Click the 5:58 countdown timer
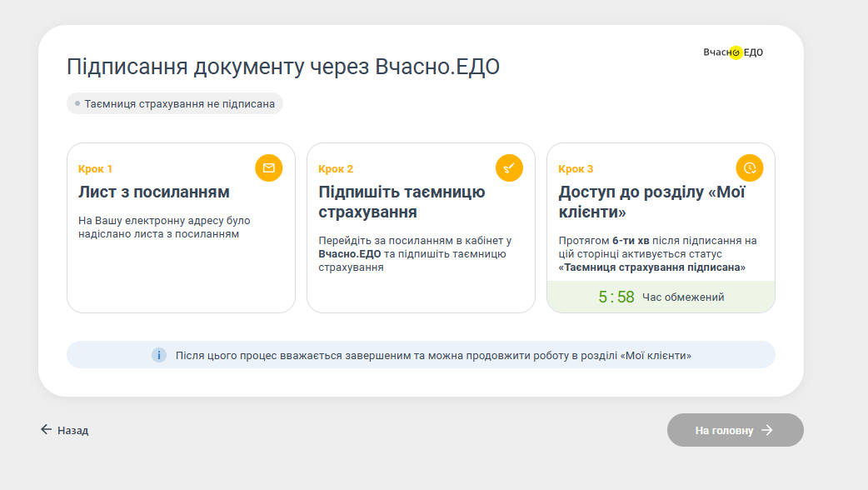The width and height of the screenshot is (868, 490). coord(616,297)
